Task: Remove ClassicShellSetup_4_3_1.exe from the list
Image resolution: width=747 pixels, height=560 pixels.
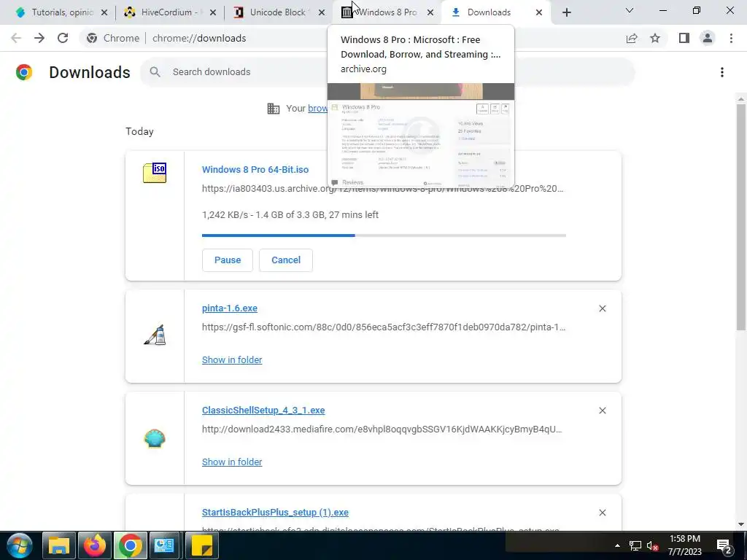Action: point(602,411)
